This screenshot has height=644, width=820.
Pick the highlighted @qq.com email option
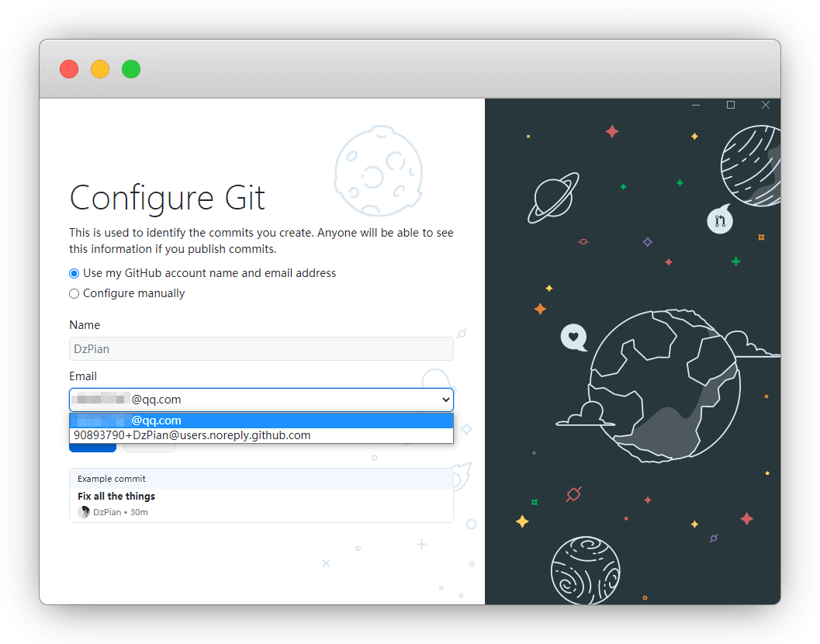(261, 421)
